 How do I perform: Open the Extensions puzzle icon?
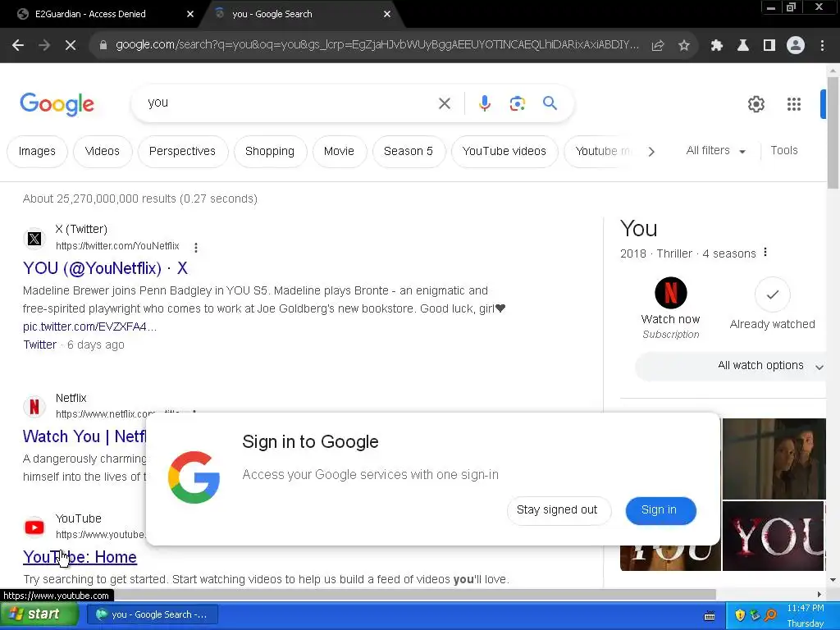717,46
